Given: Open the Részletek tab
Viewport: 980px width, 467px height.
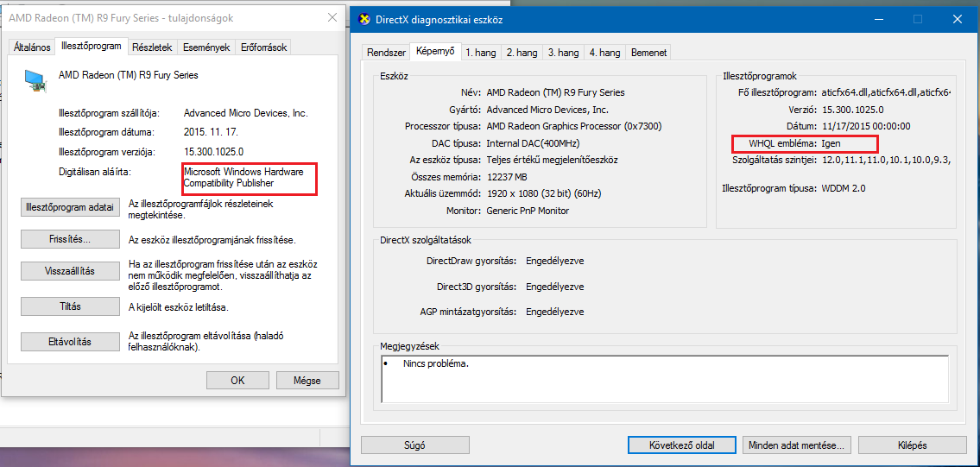Looking at the screenshot, I should pyautogui.click(x=153, y=47).
